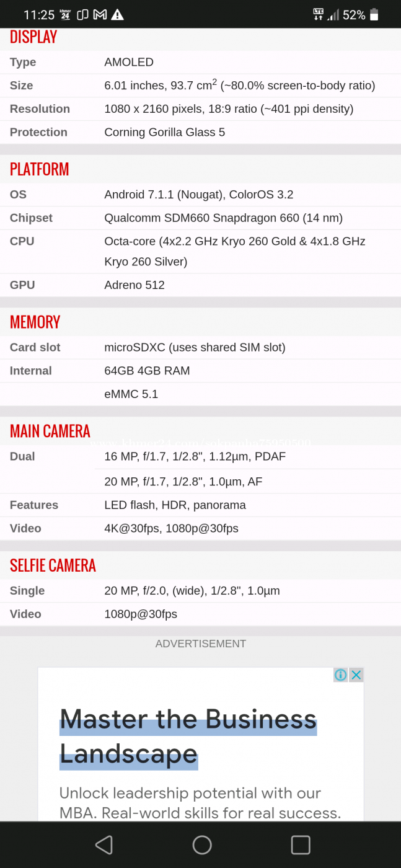Tap the Android home circle icon
The image size is (401, 868).
point(202,844)
